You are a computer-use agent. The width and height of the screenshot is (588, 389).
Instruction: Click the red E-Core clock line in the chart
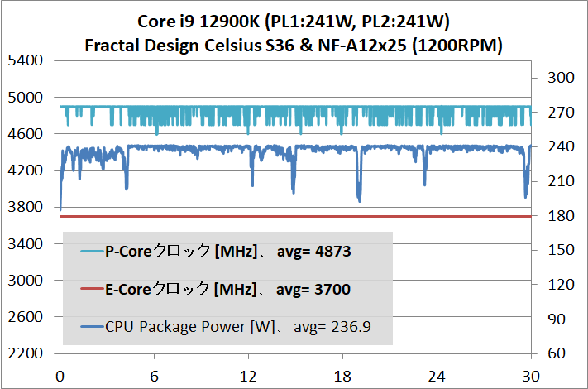tap(295, 217)
